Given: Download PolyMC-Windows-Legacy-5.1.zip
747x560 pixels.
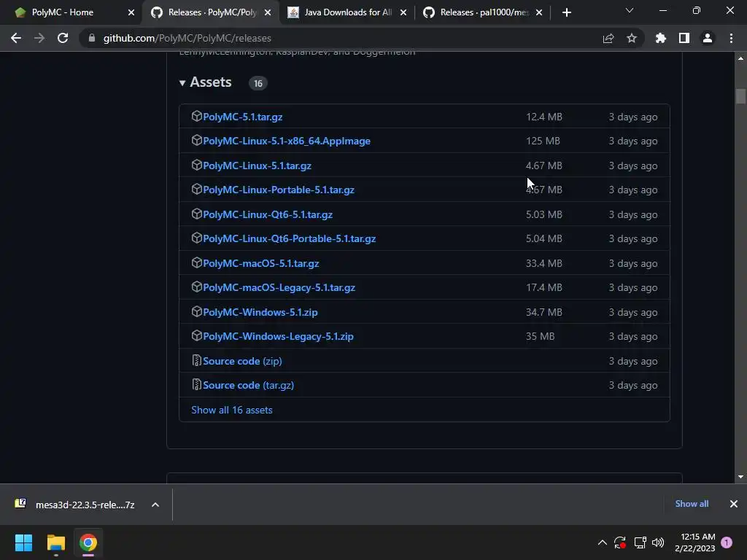Looking at the screenshot, I should (278, 336).
